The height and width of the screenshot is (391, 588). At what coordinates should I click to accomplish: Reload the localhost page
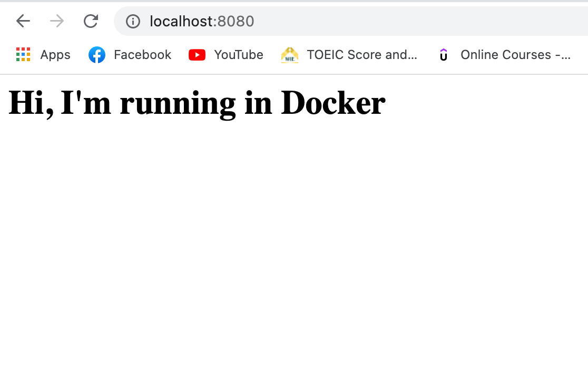point(91,21)
